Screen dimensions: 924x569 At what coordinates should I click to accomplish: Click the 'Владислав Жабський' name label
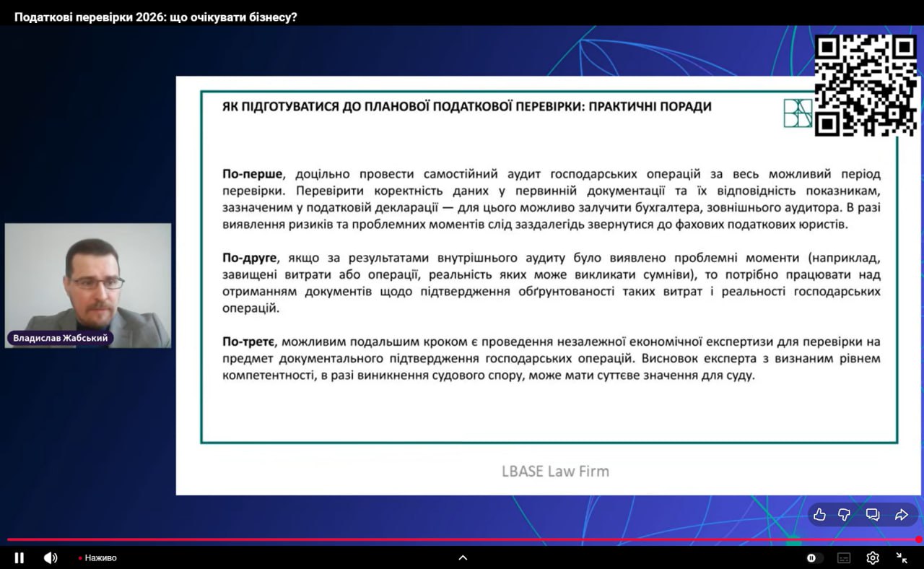pos(60,338)
